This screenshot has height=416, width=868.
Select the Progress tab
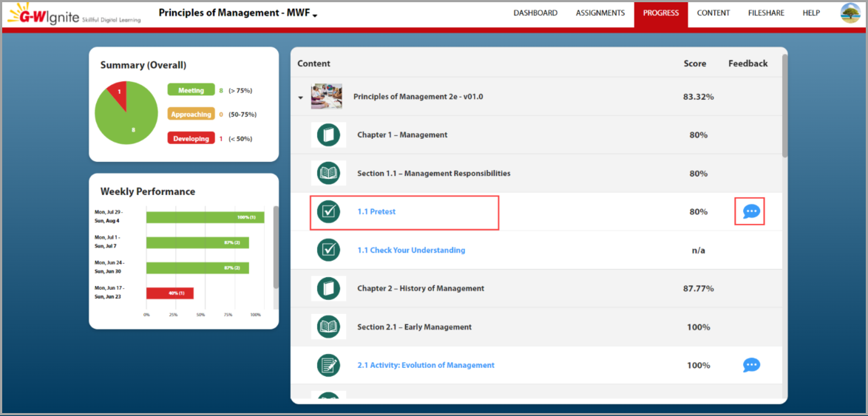661,13
